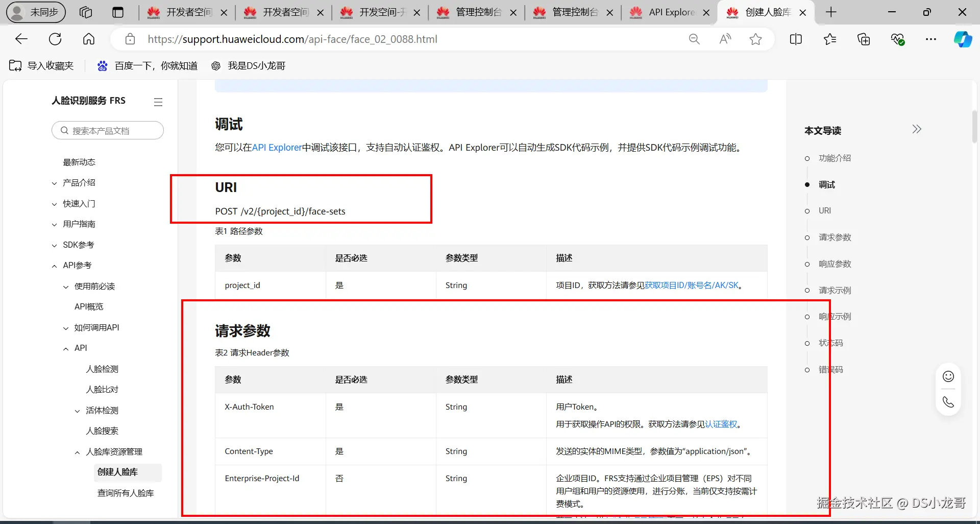Open the 人脸搜索 API page
Viewport: 980px width, 524px height.
[102, 431]
